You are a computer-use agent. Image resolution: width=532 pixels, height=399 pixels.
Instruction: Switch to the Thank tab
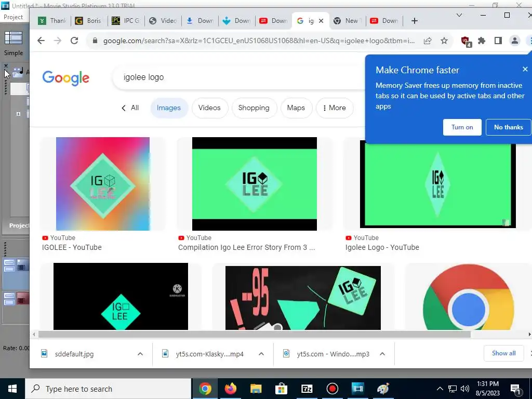point(52,21)
